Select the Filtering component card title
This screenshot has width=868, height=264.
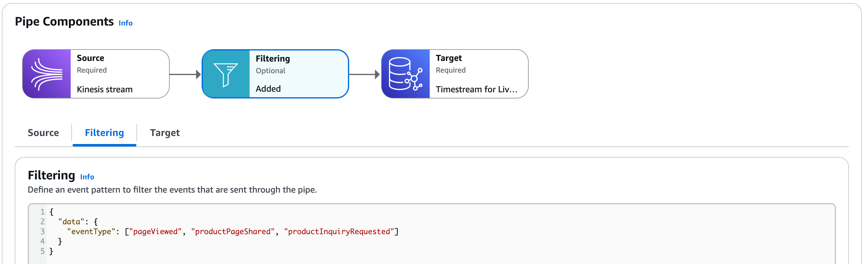(273, 59)
